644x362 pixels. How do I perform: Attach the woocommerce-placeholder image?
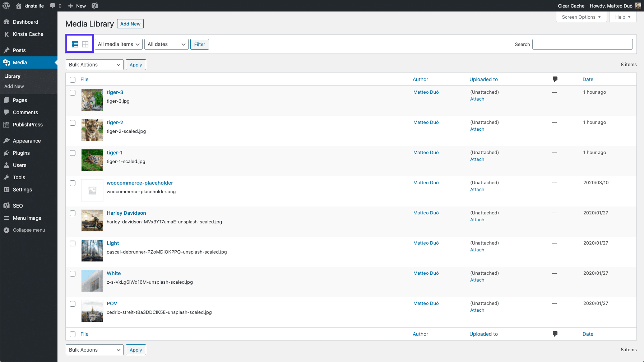point(477,189)
